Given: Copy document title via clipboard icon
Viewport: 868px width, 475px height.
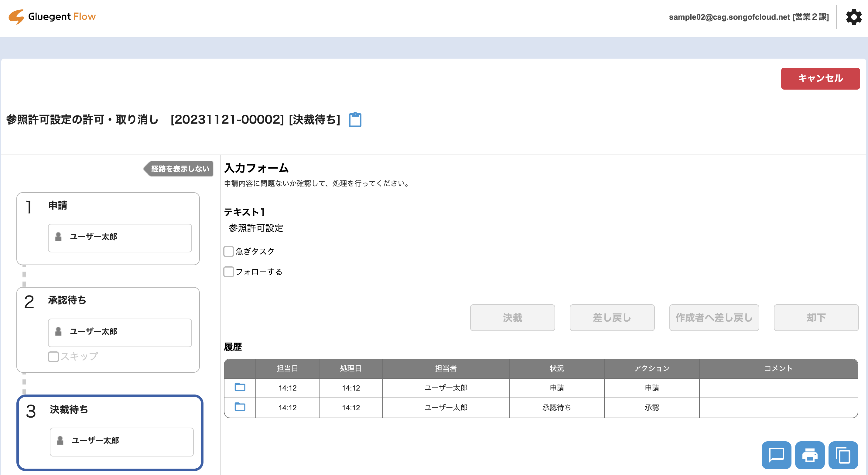Looking at the screenshot, I should coord(355,120).
